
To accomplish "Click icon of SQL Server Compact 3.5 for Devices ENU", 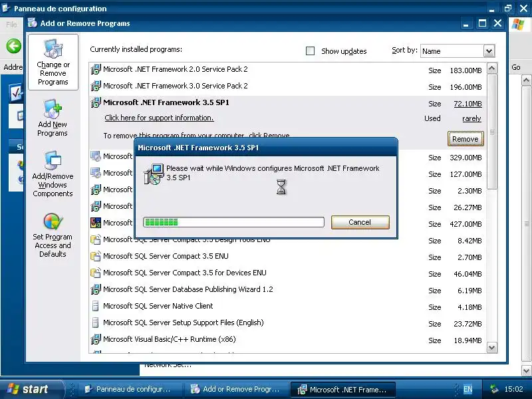I will tap(96, 273).
